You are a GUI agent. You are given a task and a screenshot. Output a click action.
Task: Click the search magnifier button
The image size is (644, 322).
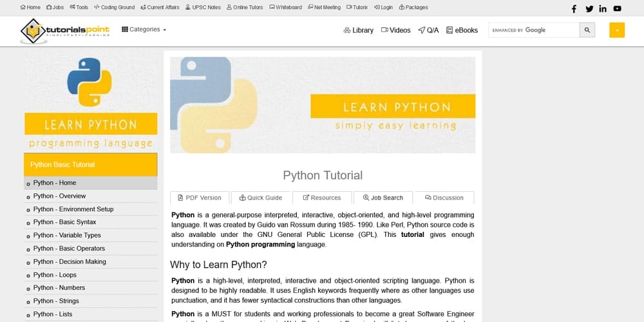tap(587, 30)
